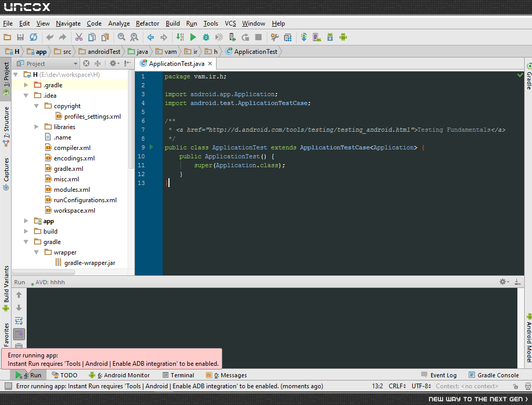
Task: Hide the Project panel with arrow icon
Action: (128, 63)
